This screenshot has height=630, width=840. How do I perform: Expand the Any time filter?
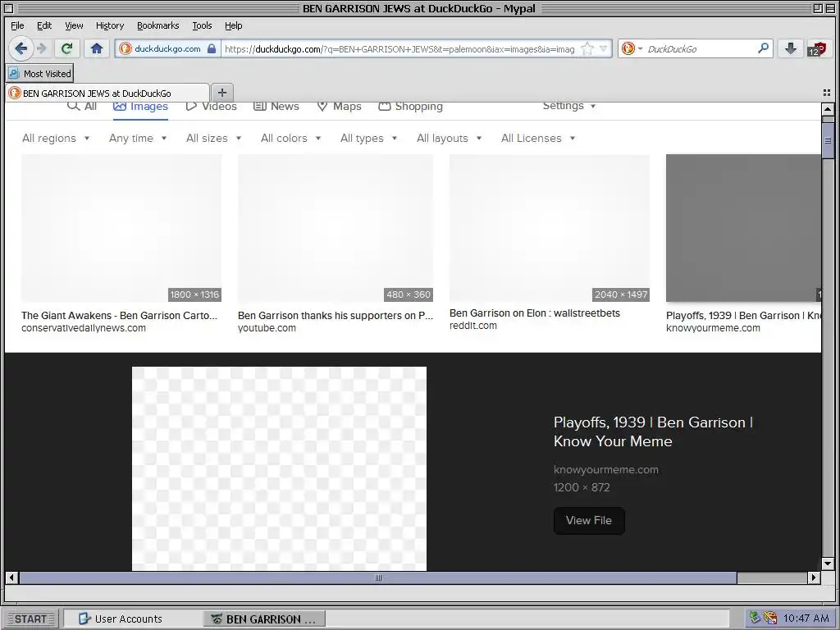(138, 138)
